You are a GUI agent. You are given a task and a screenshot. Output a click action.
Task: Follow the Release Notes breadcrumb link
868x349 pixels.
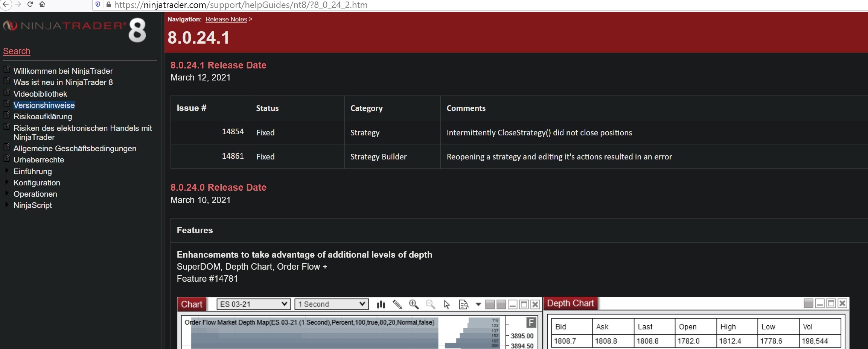click(x=226, y=19)
